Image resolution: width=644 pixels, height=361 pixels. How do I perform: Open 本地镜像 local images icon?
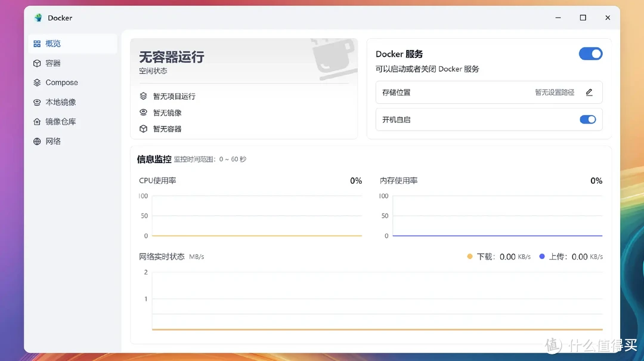point(37,103)
